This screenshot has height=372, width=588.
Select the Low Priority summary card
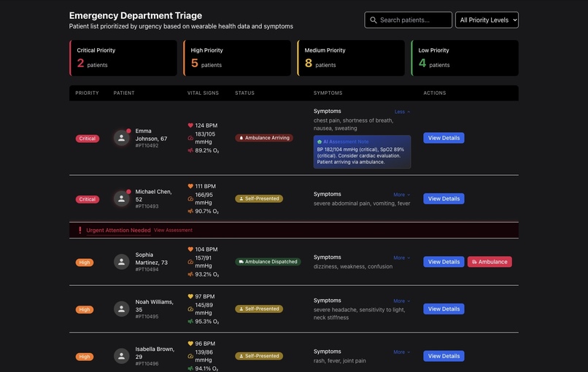click(x=465, y=58)
